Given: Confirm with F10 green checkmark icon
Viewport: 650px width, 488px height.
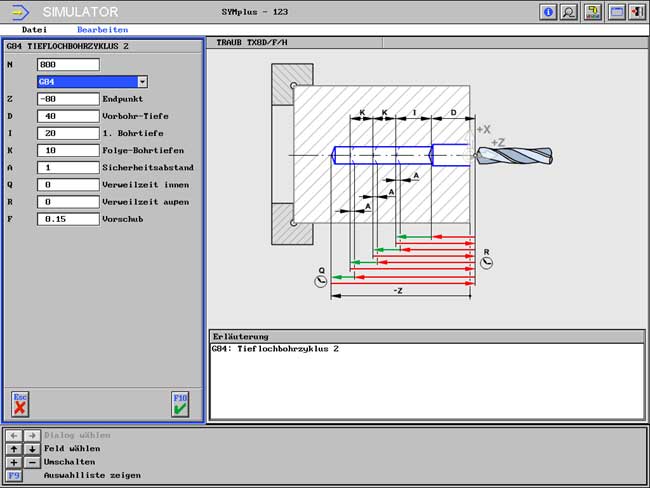Looking at the screenshot, I should pos(180,403).
